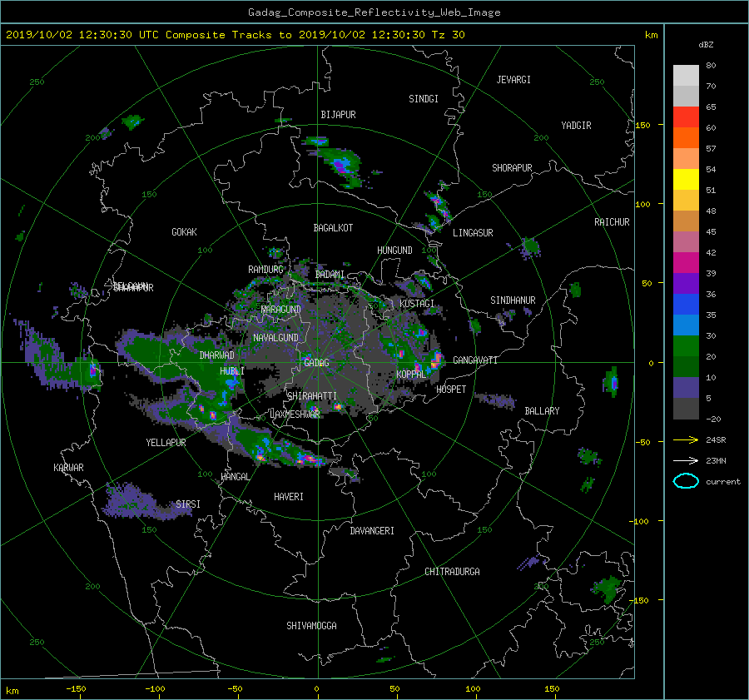Select the green 20-30 dBZ color swatch
The height and width of the screenshot is (700, 749).
tap(686, 346)
